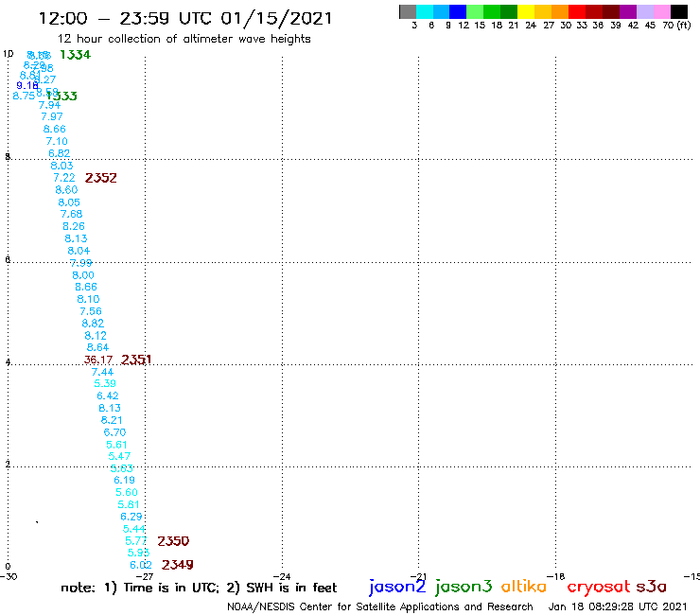
Task: Click the pink swatch in the color scale
Action: (x=662, y=11)
